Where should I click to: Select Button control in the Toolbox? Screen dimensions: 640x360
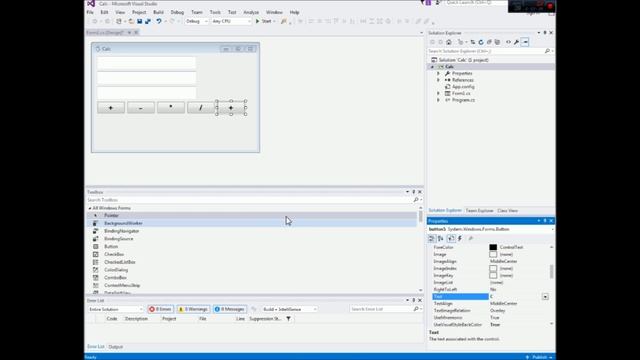(x=251, y=247)
